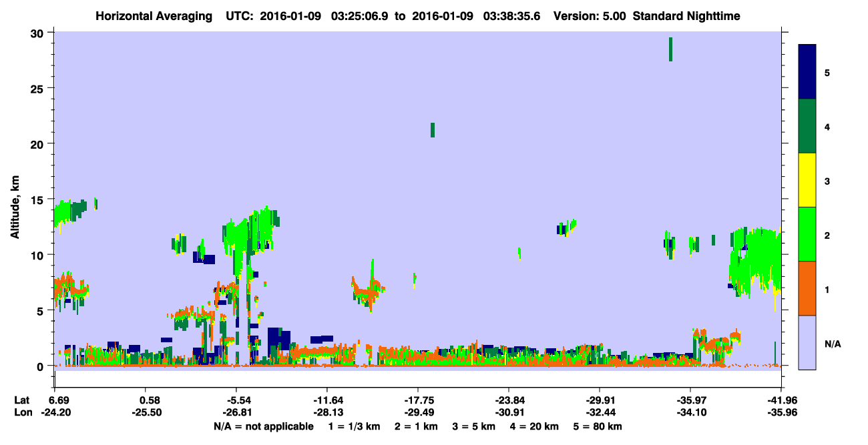Click the 15 altitude tick label

[39, 199]
